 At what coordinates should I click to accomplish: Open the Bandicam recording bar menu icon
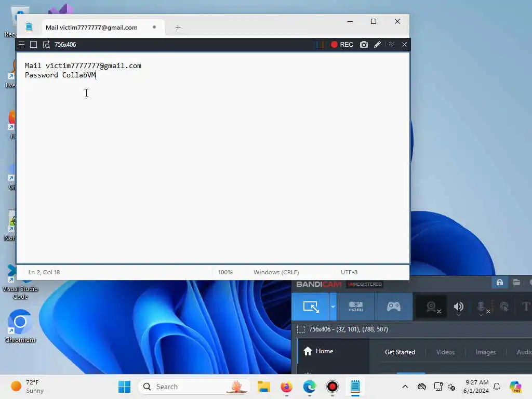(x=21, y=45)
